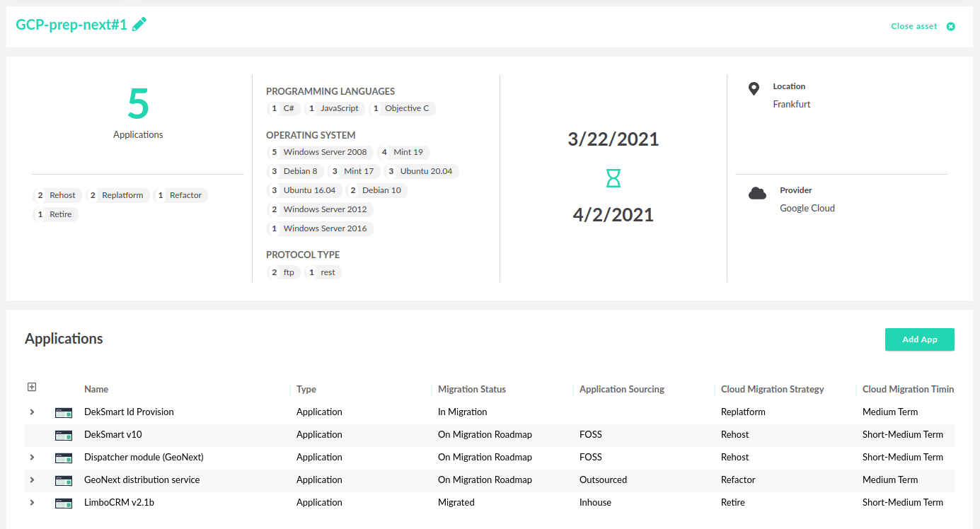Sort by the Name column header

pos(96,389)
